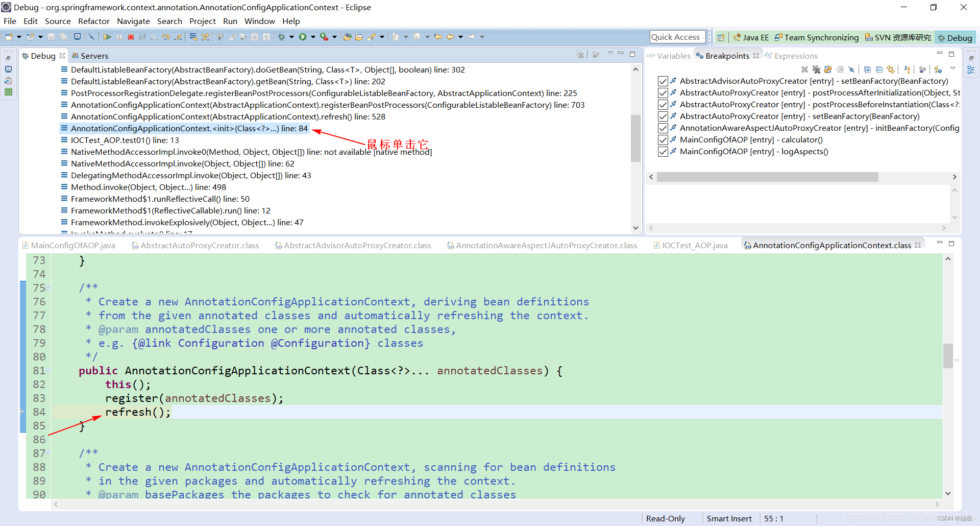Viewport: 980px width, 526px height.
Task: Select the Debug perspective button
Action: pos(955,37)
